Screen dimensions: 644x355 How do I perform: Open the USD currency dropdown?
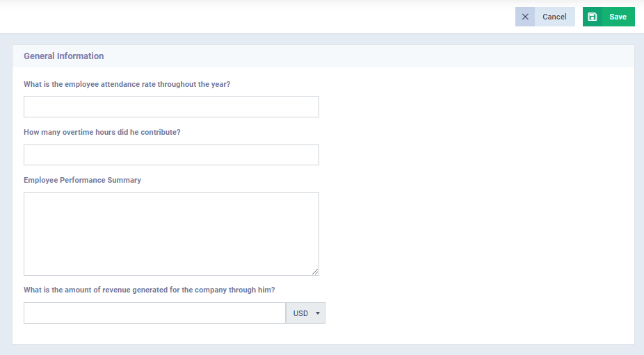point(305,313)
